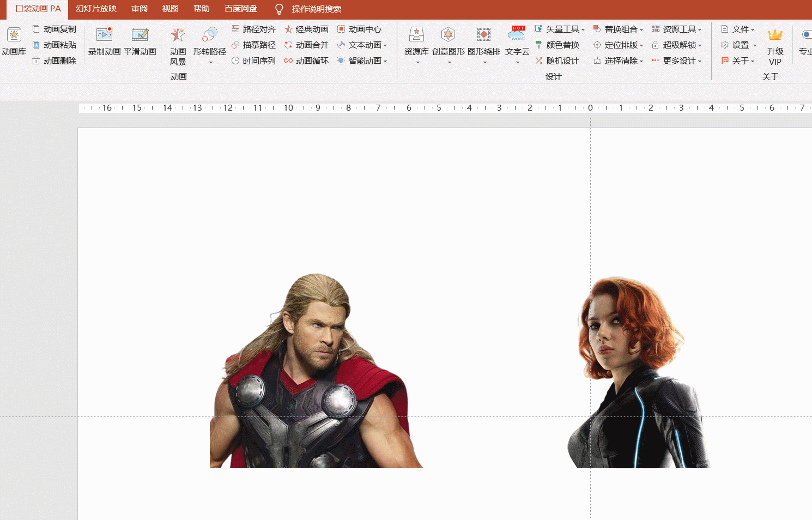Enable 动画循环 animation loop
Viewport: 812px width, 520px height.
pos(306,61)
